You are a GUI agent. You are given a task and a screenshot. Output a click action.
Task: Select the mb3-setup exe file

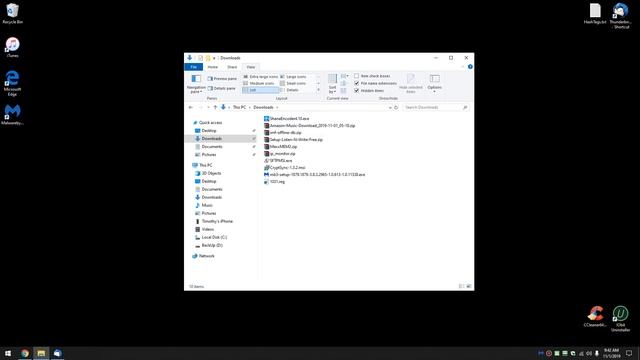tap(314, 175)
